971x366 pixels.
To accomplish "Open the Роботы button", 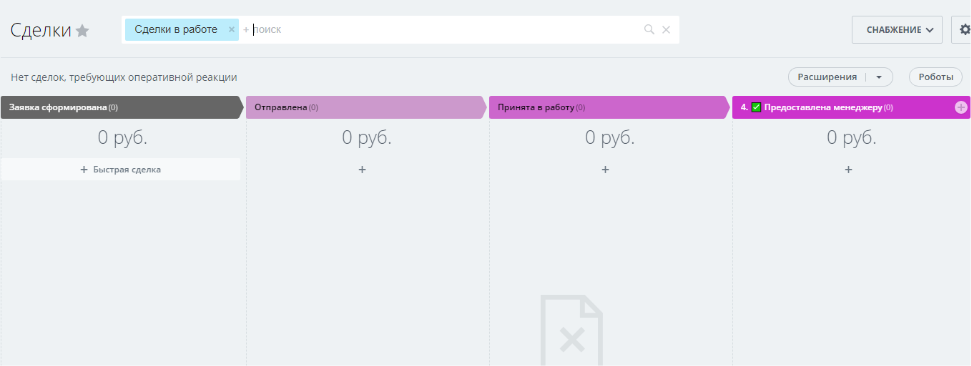I will (x=936, y=77).
